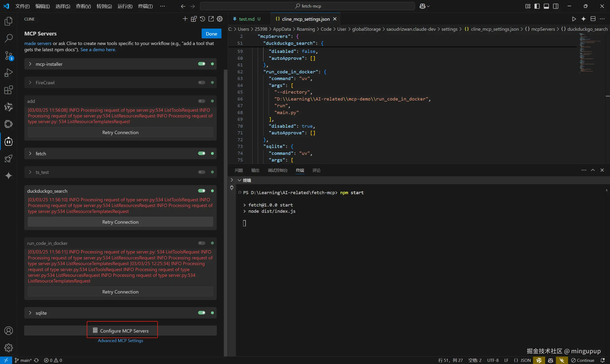Open the 输出 panel tab
Viewport: 610px width, 364px height.
point(255,170)
